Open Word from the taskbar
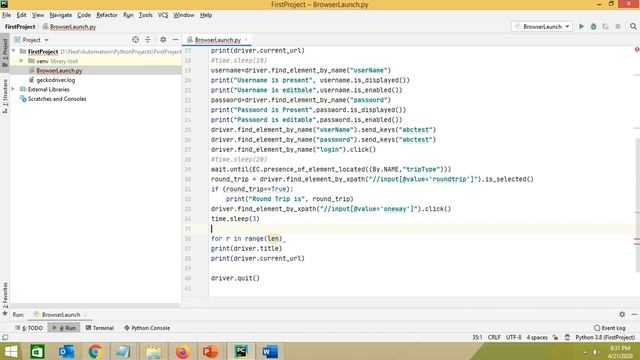Viewport: 640px width, 360px height. (x=270, y=351)
